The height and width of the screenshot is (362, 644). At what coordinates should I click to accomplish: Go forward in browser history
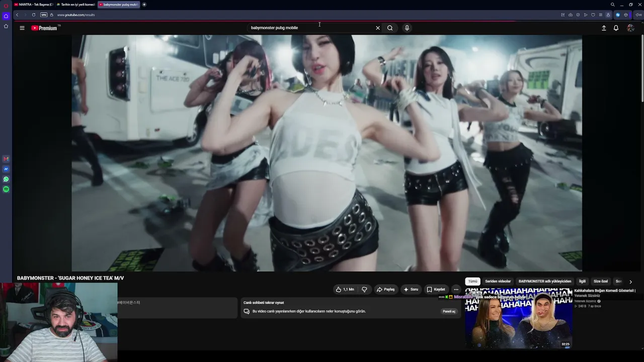pos(25,15)
